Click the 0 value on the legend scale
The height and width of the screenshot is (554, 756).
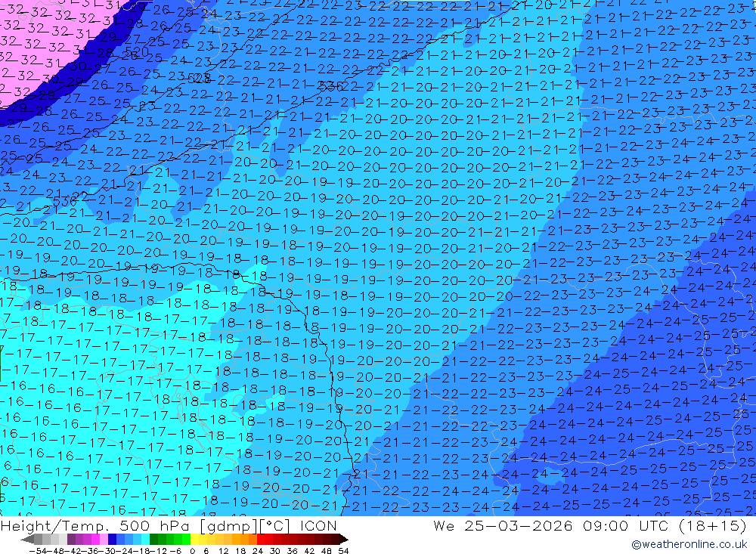pyautogui.click(x=194, y=549)
